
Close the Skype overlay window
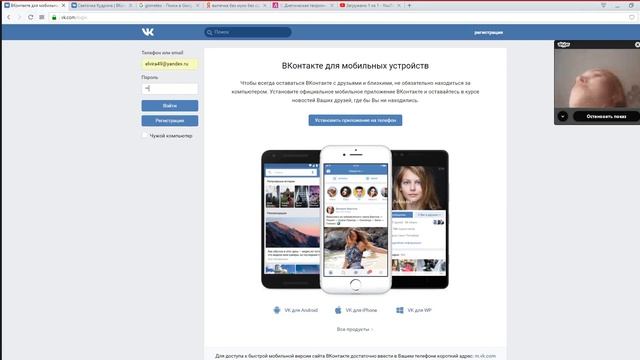pyautogui.click(x=637, y=44)
